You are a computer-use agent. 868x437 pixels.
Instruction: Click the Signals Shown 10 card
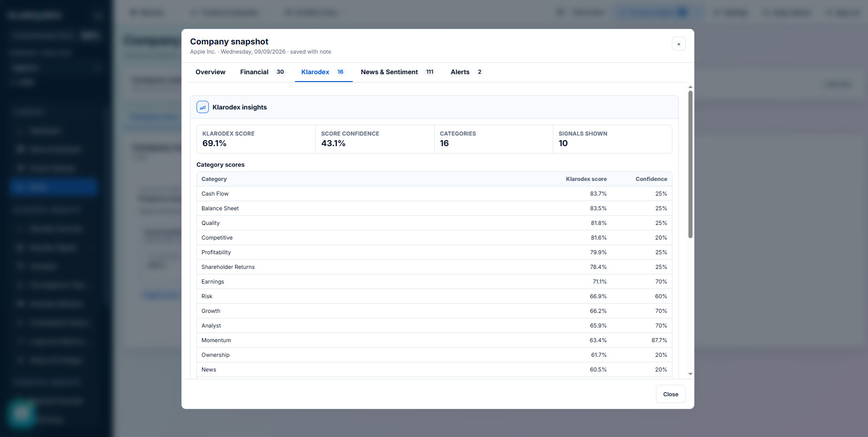tap(612, 139)
